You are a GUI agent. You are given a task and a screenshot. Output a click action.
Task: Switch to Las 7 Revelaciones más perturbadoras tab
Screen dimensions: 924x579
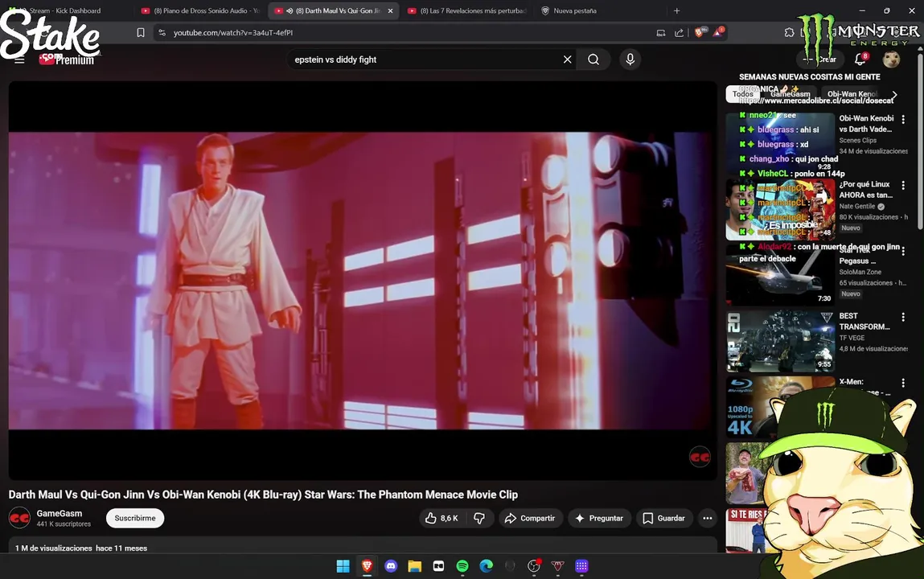point(466,10)
